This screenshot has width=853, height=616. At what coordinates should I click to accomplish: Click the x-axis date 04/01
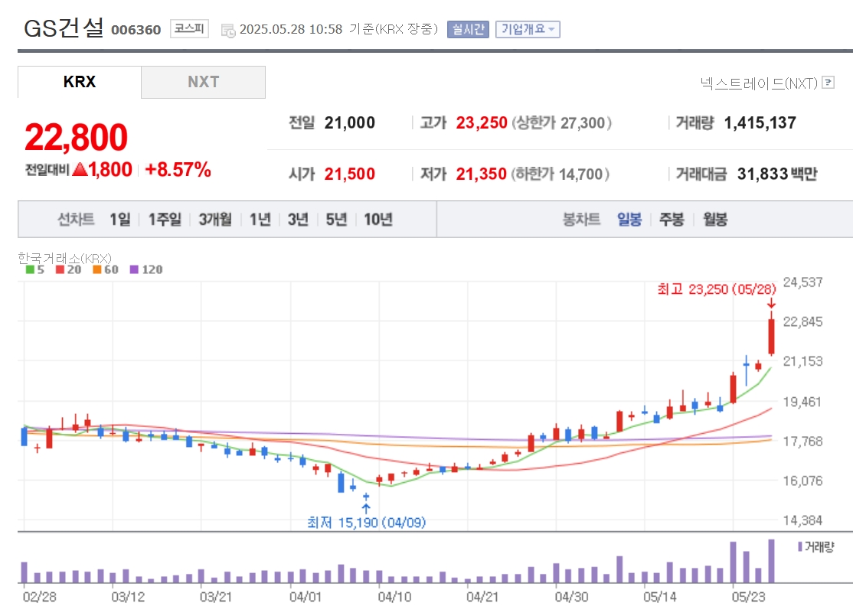coord(306,597)
